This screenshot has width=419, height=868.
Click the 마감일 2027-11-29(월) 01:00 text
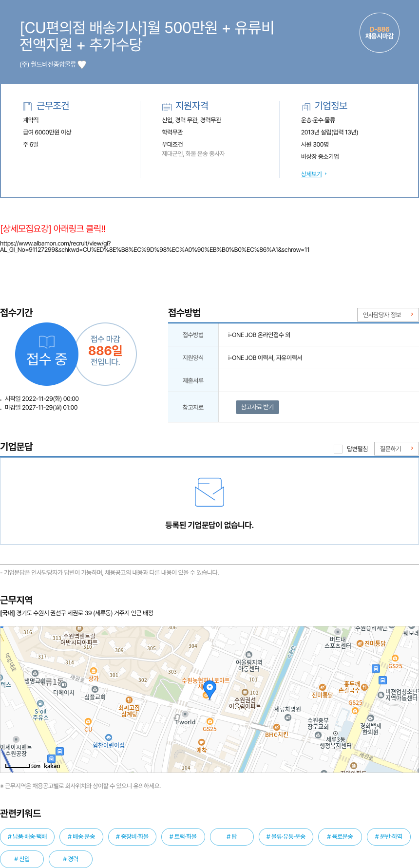(41, 408)
